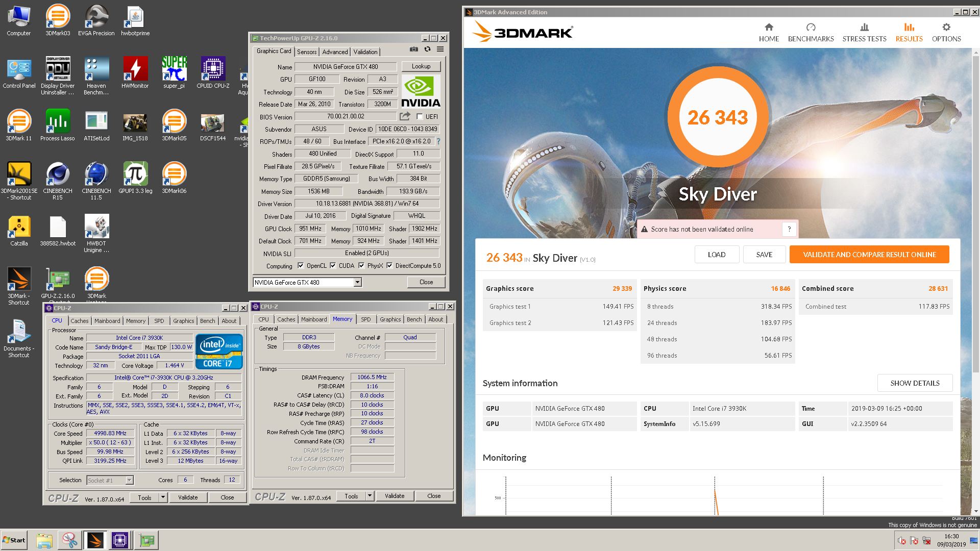
Task: Open GPU-Z hamburger menu icon
Action: pyautogui.click(x=440, y=49)
